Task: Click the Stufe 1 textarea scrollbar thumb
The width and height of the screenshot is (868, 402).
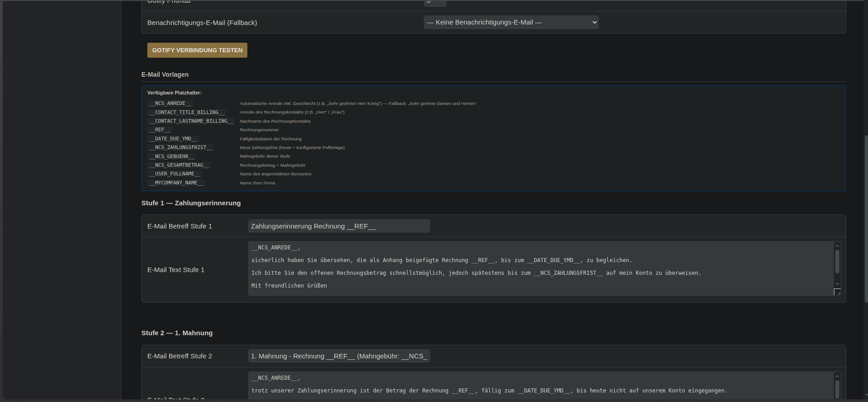Action: click(x=837, y=262)
